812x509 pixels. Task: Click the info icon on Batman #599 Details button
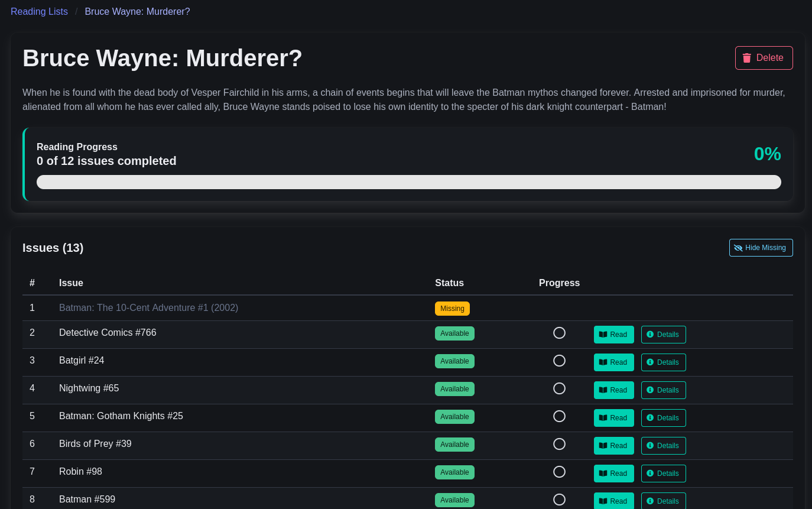pyautogui.click(x=649, y=501)
